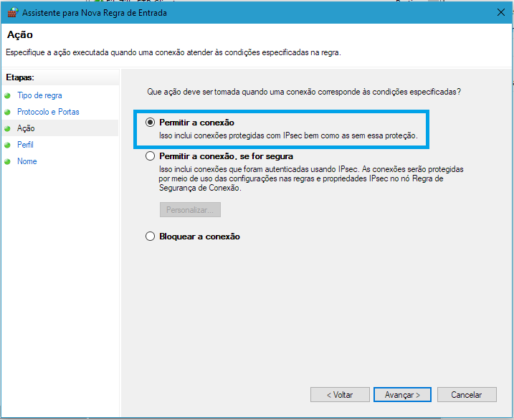
Task: Open the Nome step
Action: [27, 161]
